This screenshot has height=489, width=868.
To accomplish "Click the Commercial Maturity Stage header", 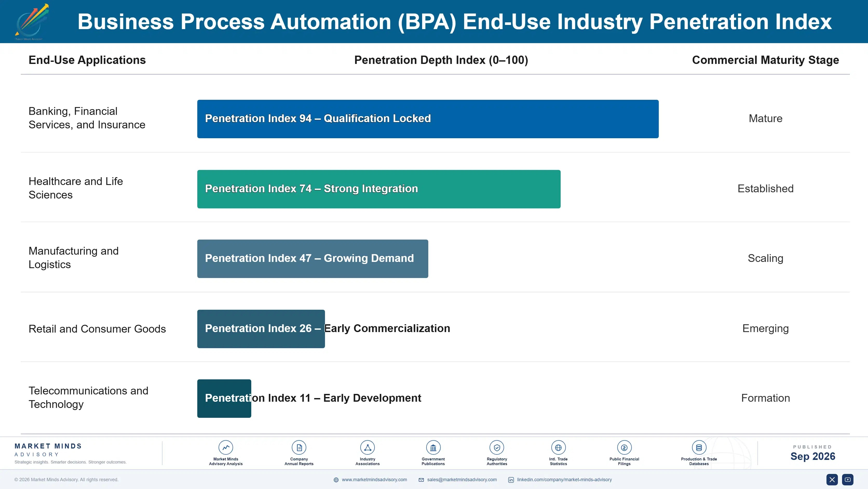I will point(765,60).
